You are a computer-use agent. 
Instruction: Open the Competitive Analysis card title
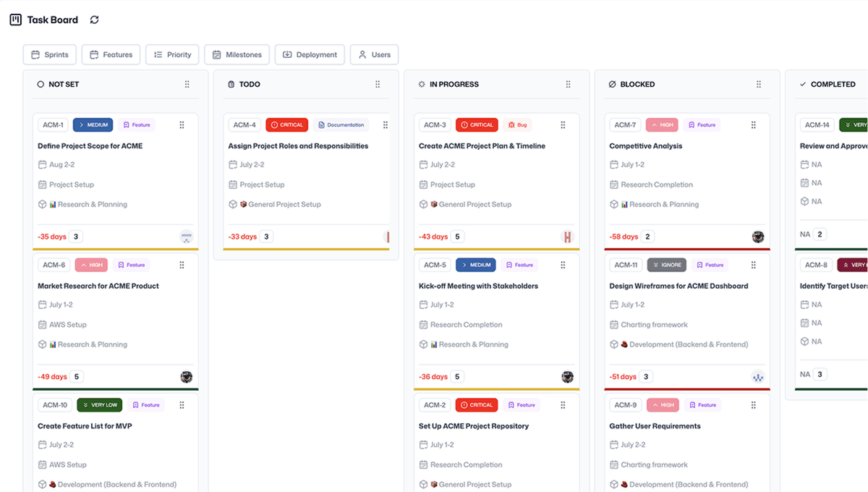coord(645,146)
